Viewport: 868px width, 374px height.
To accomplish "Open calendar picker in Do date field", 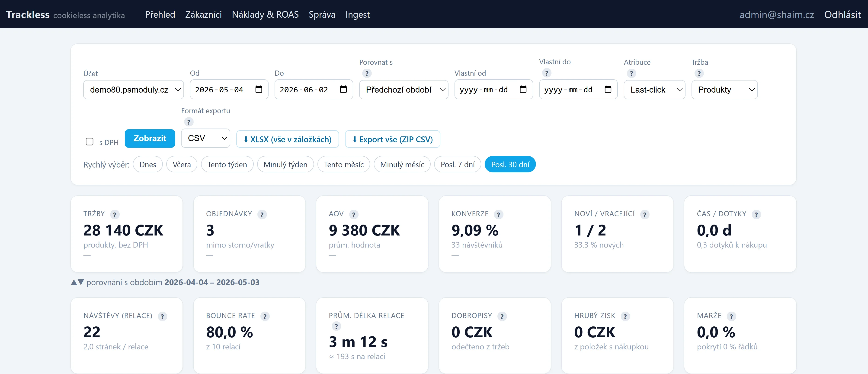I will pyautogui.click(x=343, y=89).
